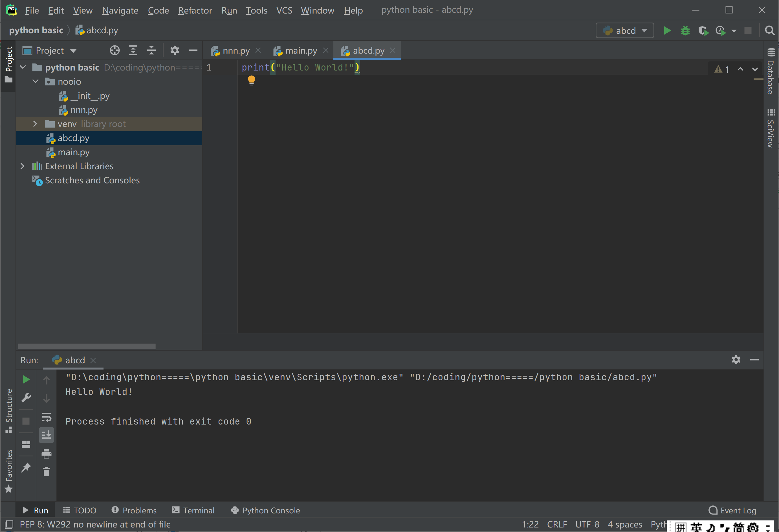This screenshot has width=779, height=532.
Task: Open the dropdown arrow next to profile icon
Action: [733, 31]
